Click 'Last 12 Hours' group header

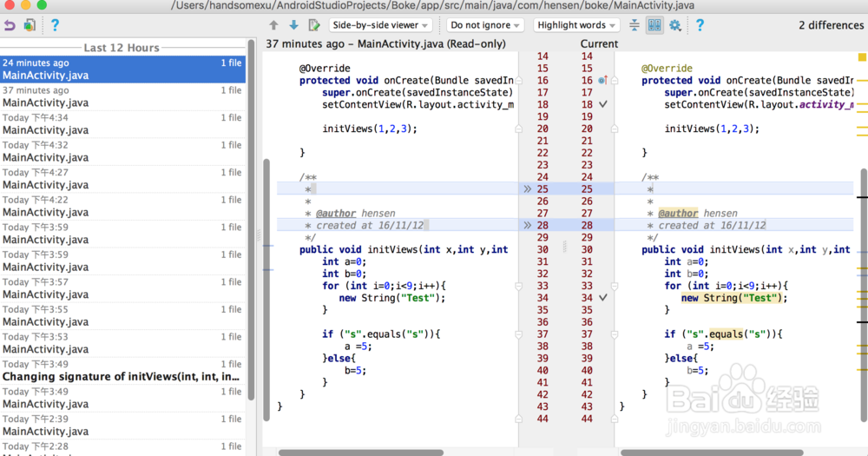click(x=122, y=48)
